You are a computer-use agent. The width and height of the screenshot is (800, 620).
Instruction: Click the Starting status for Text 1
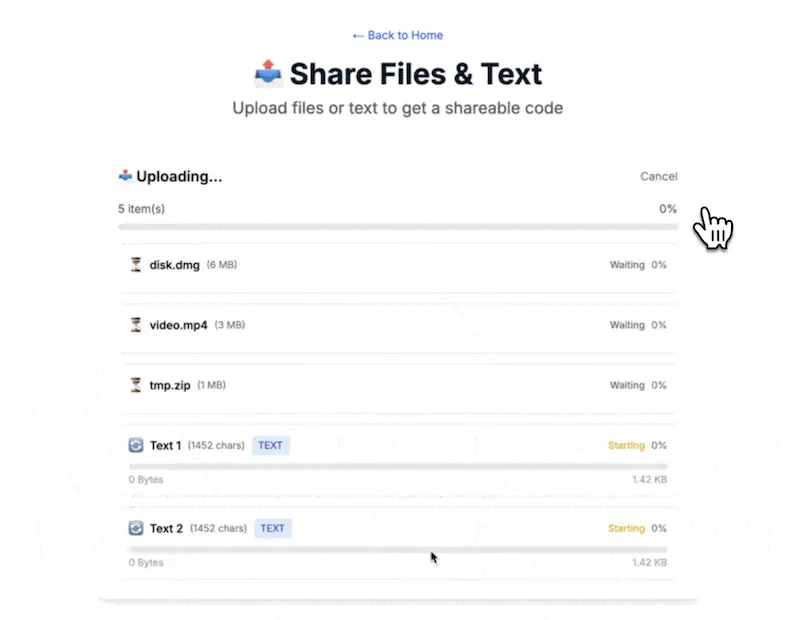coord(626,445)
